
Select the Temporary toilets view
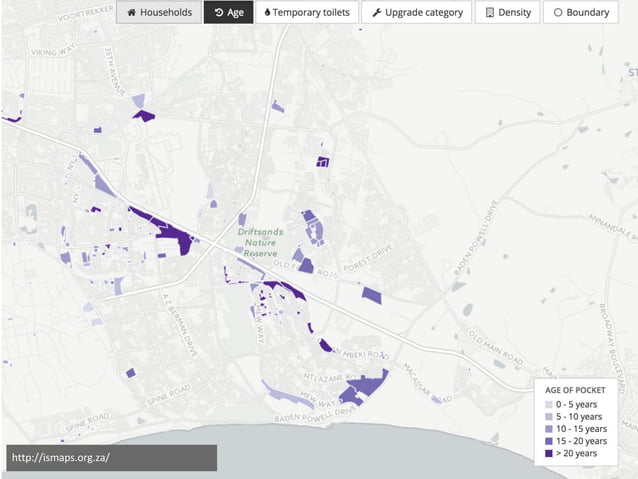pyautogui.click(x=306, y=13)
